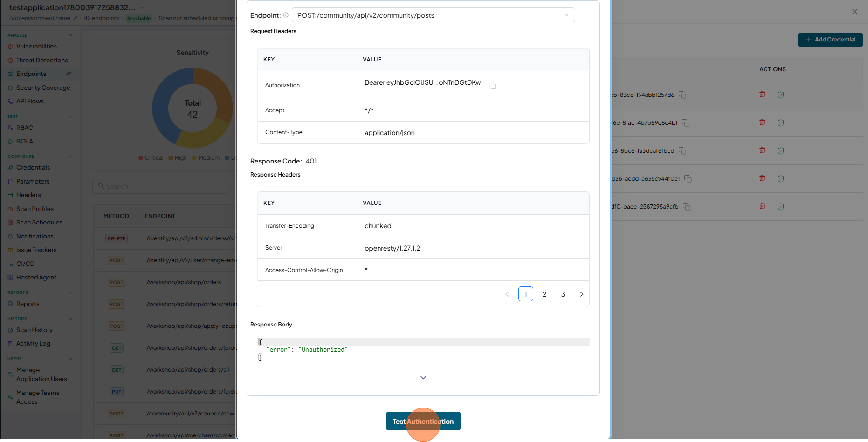Copy credential ID ending 2587295a9afb
The height and width of the screenshot is (442, 868).
687,207
